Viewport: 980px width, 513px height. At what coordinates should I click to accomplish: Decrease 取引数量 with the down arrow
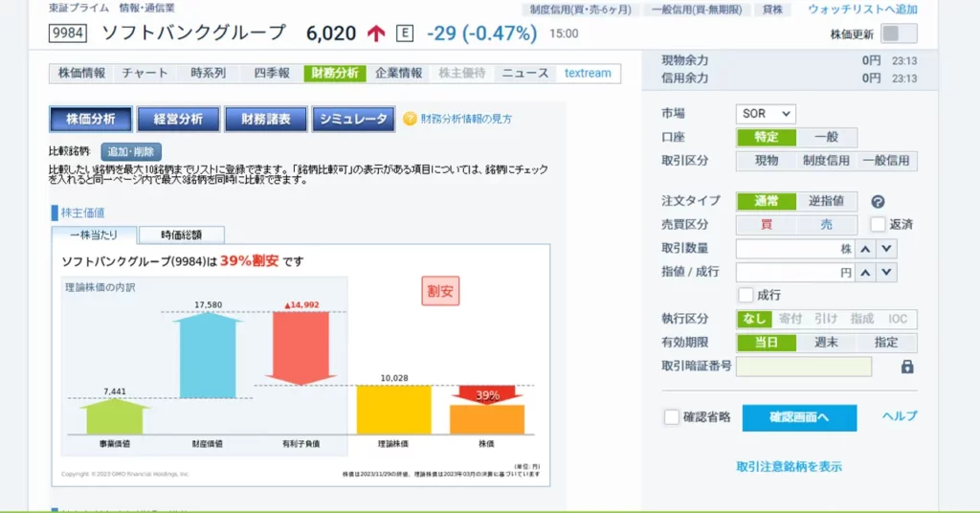pyautogui.click(x=886, y=249)
